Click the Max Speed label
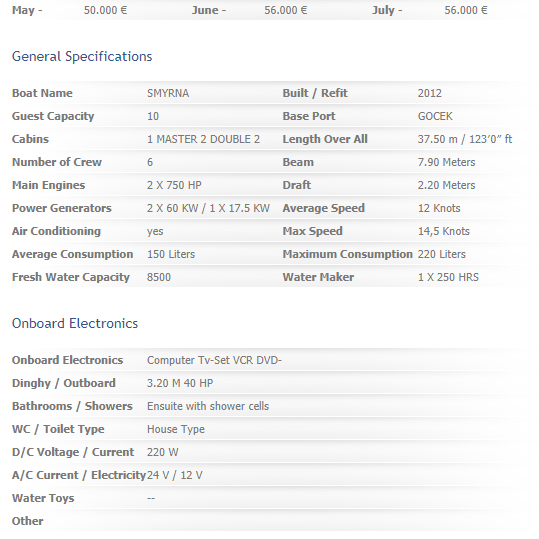Viewport: 539px width, 539px height. point(312,231)
